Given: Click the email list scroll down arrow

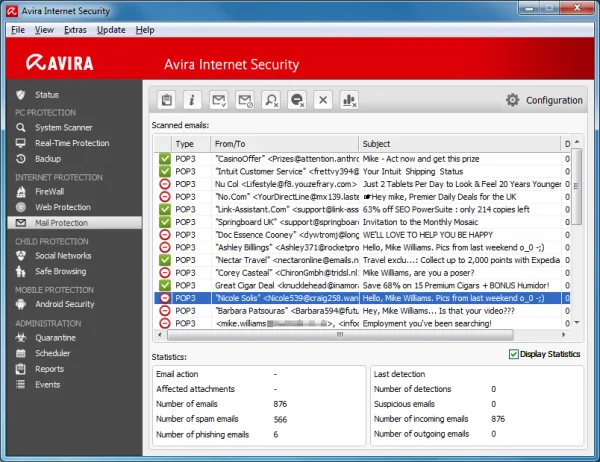Looking at the screenshot, I should 577,323.
